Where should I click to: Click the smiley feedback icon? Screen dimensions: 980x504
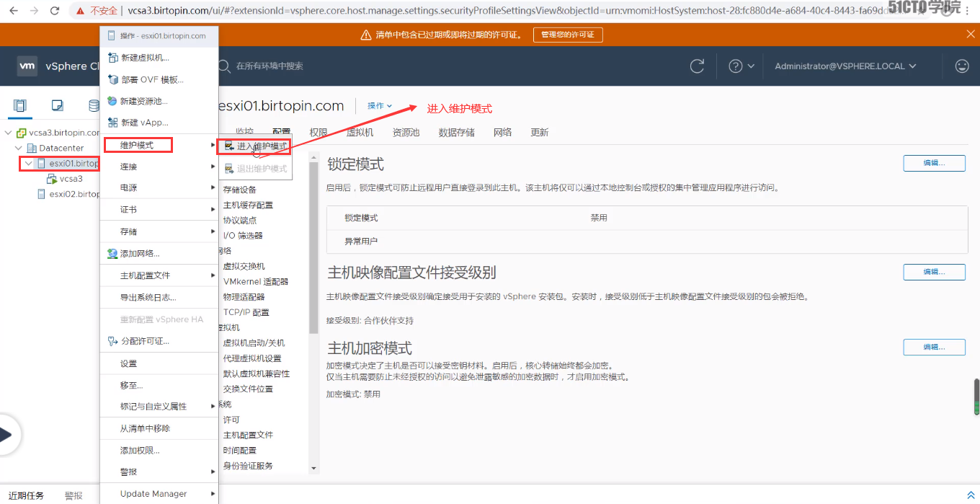[x=962, y=66]
